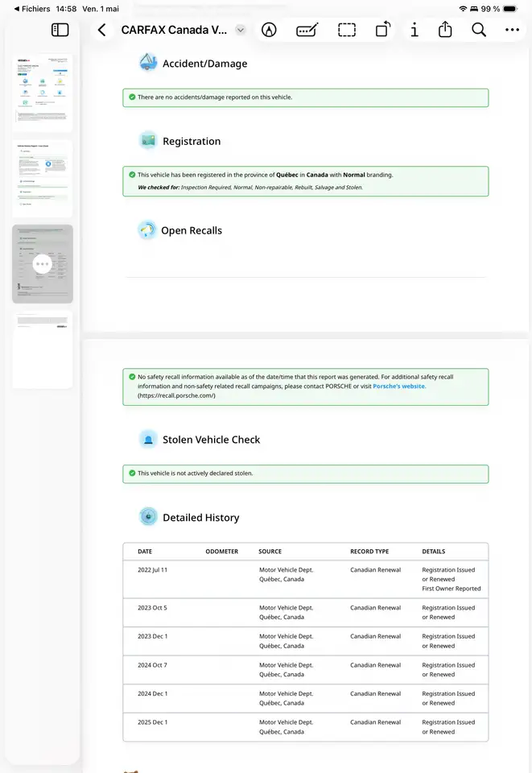
Task: Open the more options ellipsis menu
Action: coord(513,30)
